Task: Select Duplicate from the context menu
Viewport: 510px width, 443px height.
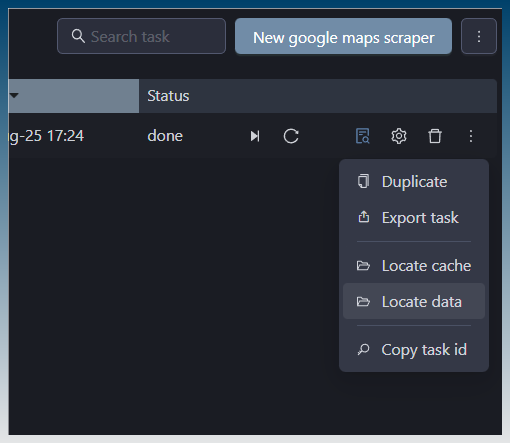Action: [x=414, y=182]
